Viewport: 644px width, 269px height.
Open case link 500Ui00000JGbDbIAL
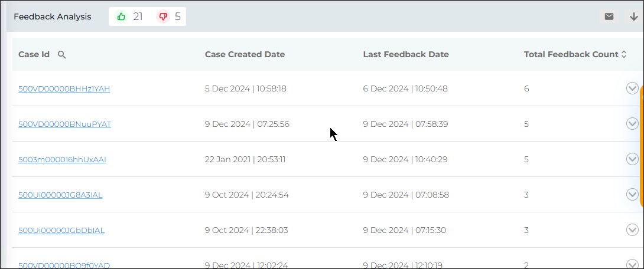point(61,231)
